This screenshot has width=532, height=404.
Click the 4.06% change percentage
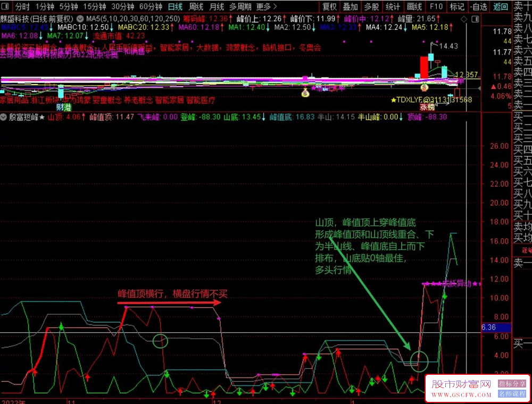point(501,96)
